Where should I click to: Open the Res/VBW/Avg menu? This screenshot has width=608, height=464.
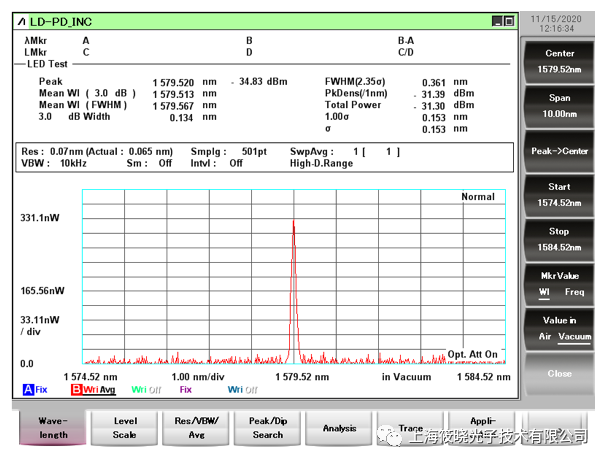pos(197,428)
